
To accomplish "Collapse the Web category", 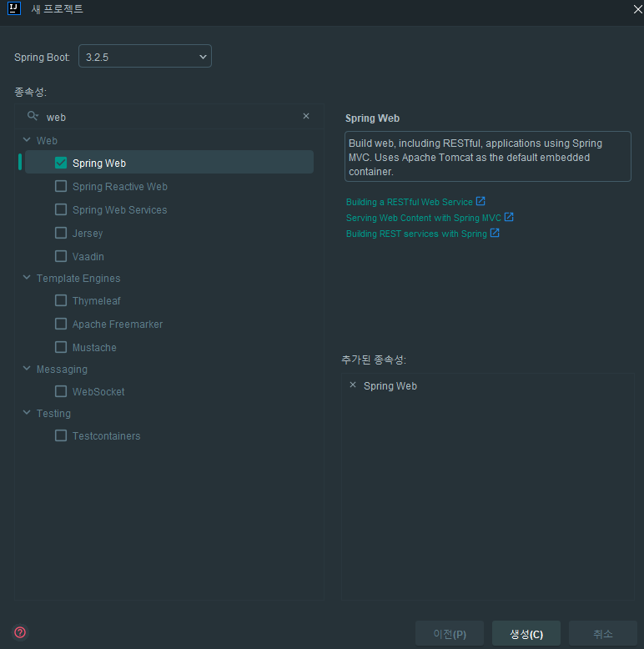I will click(x=27, y=140).
